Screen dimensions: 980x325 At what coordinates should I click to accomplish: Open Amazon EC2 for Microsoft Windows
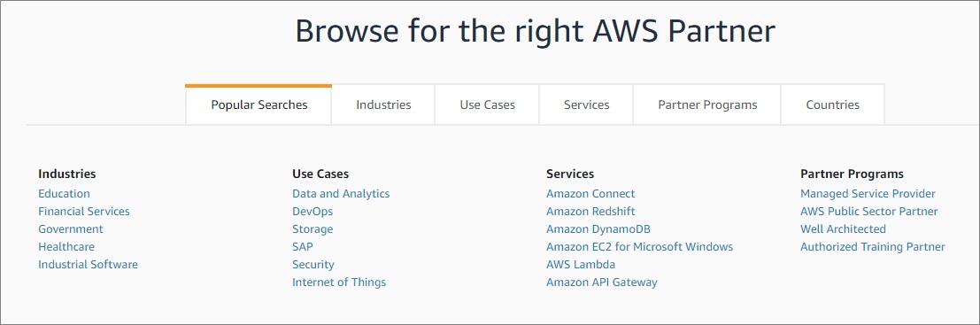(639, 247)
